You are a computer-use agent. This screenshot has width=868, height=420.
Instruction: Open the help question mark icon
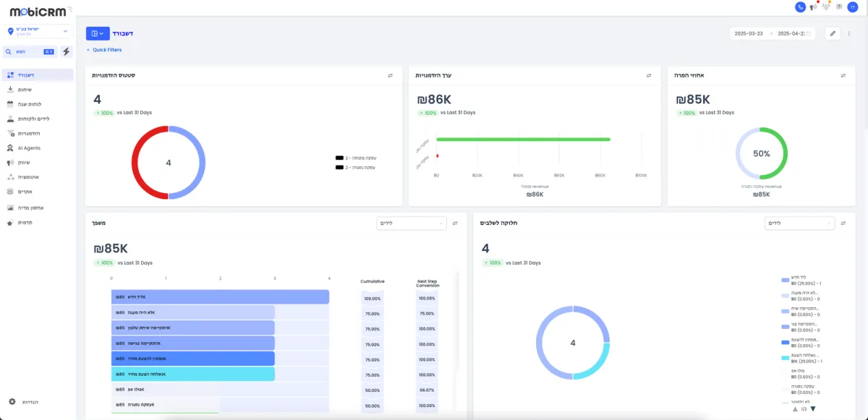pyautogui.click(x=839, y=7)
